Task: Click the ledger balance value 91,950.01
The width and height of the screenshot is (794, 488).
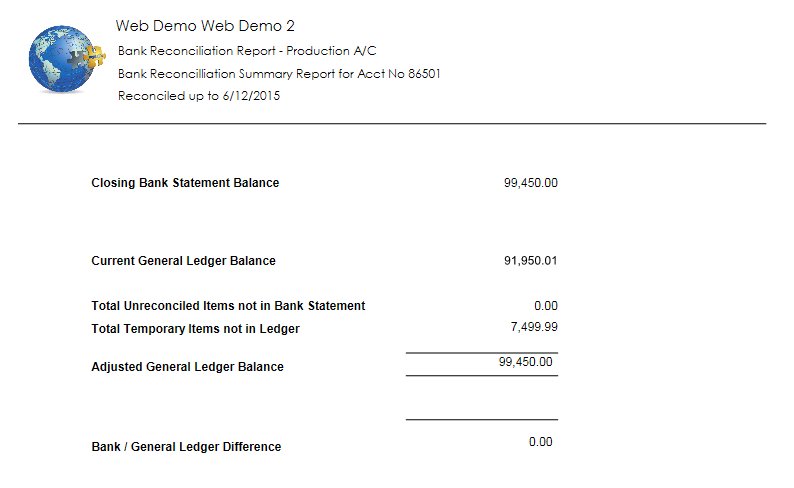Action: click(531, 261)
